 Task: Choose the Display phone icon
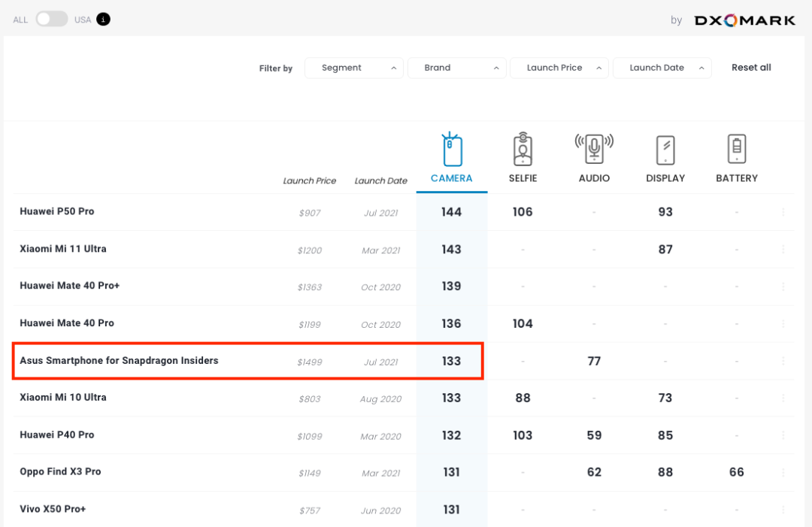coord(665,150)
